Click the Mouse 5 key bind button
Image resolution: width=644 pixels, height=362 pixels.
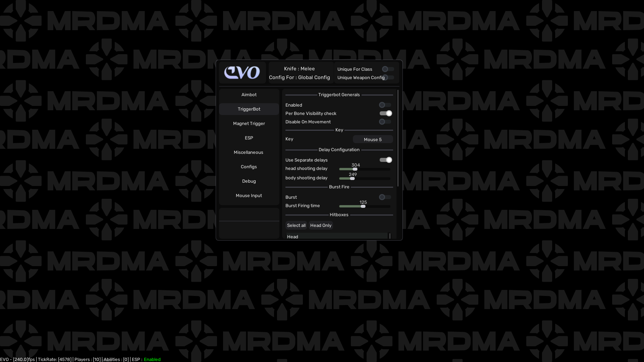pos(373,140)
